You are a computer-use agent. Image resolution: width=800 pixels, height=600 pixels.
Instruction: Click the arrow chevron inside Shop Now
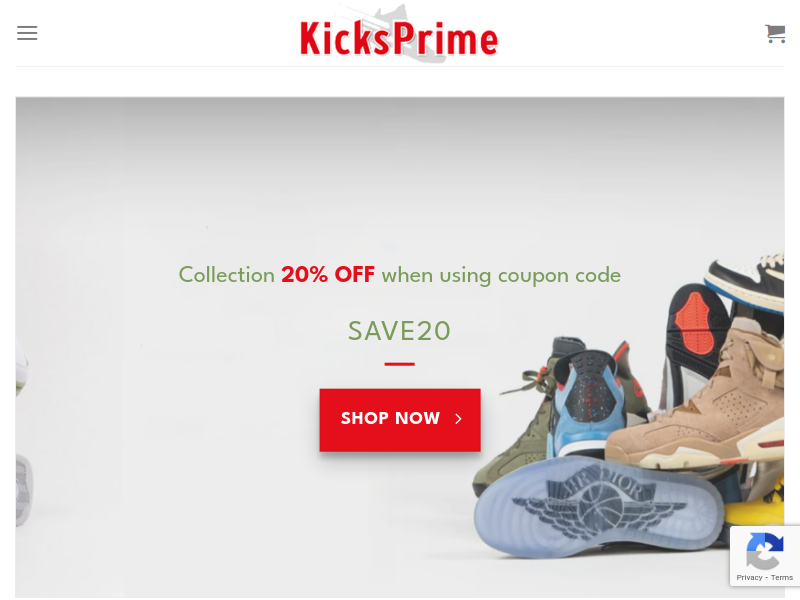click(458, 419)
